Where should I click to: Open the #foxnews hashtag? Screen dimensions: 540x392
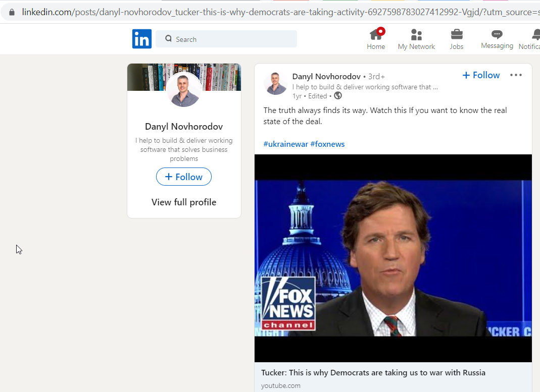[327, 144]
